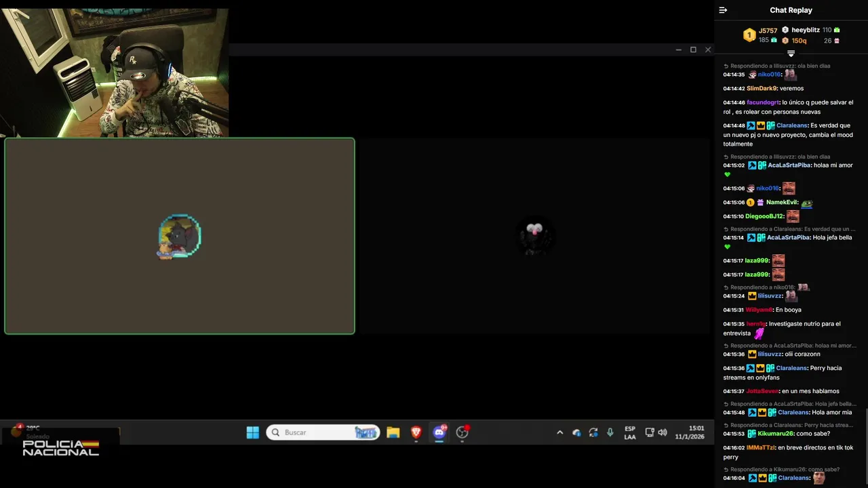Click username JottaSever in chat
Screen dimensions: 868x488
tap(762, 392)
